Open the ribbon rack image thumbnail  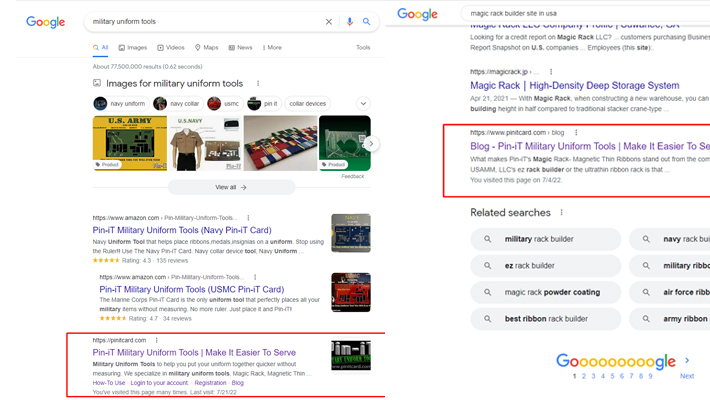(x=280, y=143)
